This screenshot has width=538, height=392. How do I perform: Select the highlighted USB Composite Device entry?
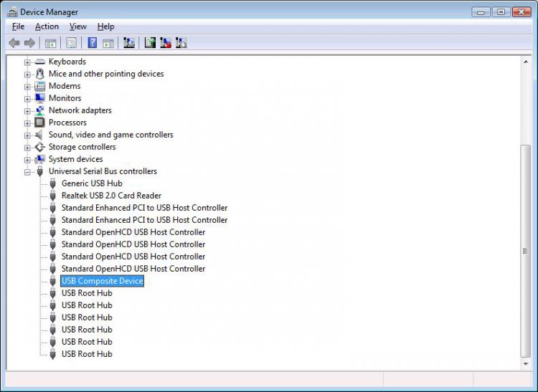click(x=103, y=281)
